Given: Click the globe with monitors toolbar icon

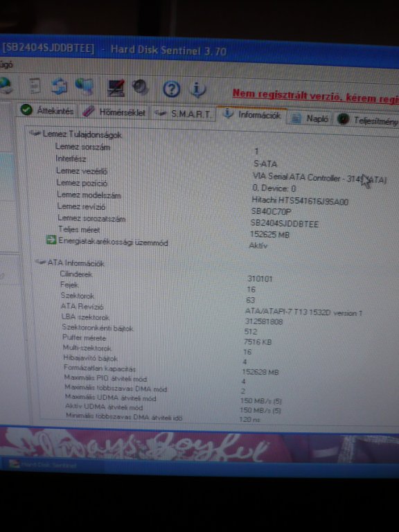Looking at the screenshot, I should pyautogui.click(x=84, y=87).
